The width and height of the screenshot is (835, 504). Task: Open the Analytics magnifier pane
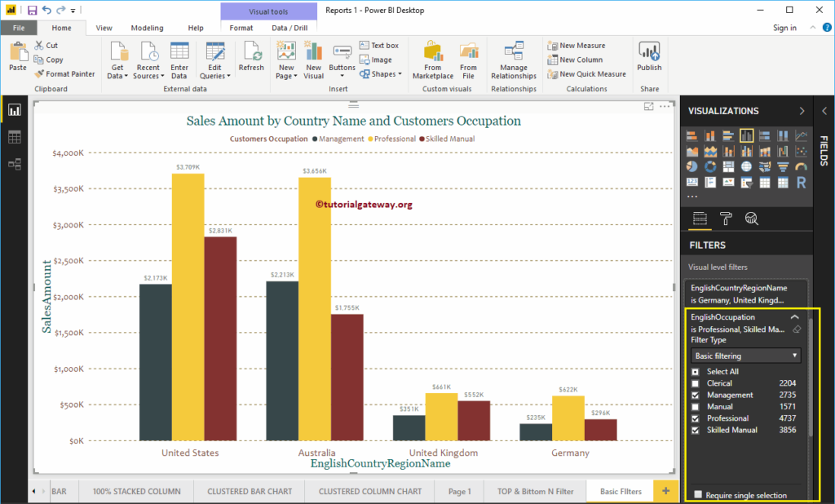[x=751, y=219]
